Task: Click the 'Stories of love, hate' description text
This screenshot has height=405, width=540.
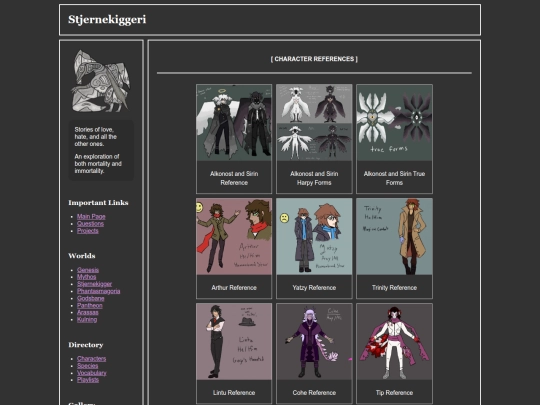Action: [96, 137]
